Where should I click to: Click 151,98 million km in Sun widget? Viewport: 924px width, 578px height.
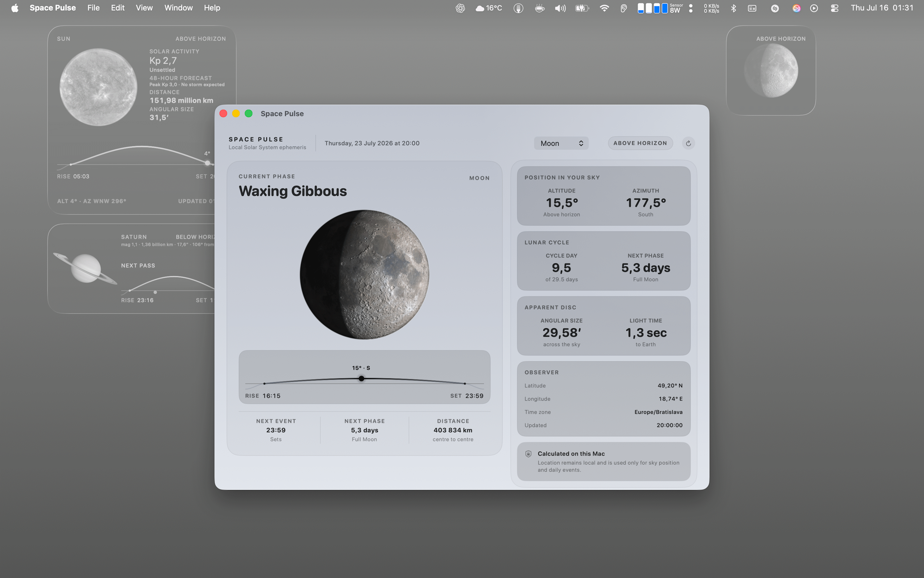(181, 101)
